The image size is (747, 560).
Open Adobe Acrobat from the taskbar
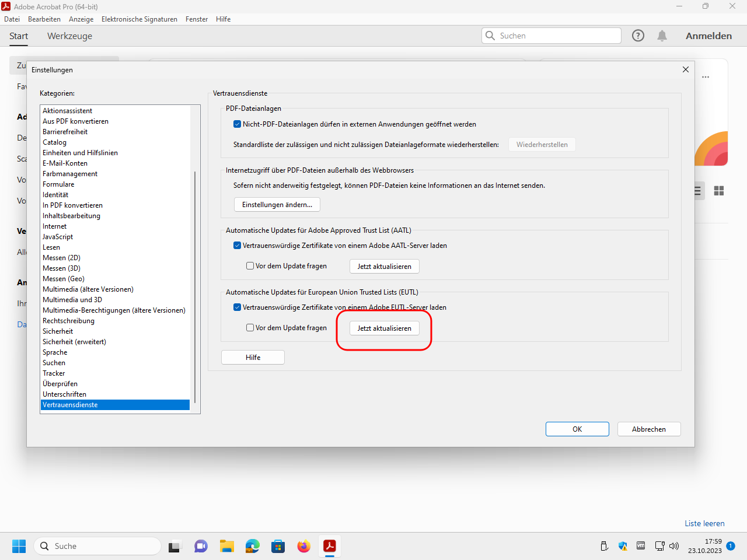coord(330,546)
